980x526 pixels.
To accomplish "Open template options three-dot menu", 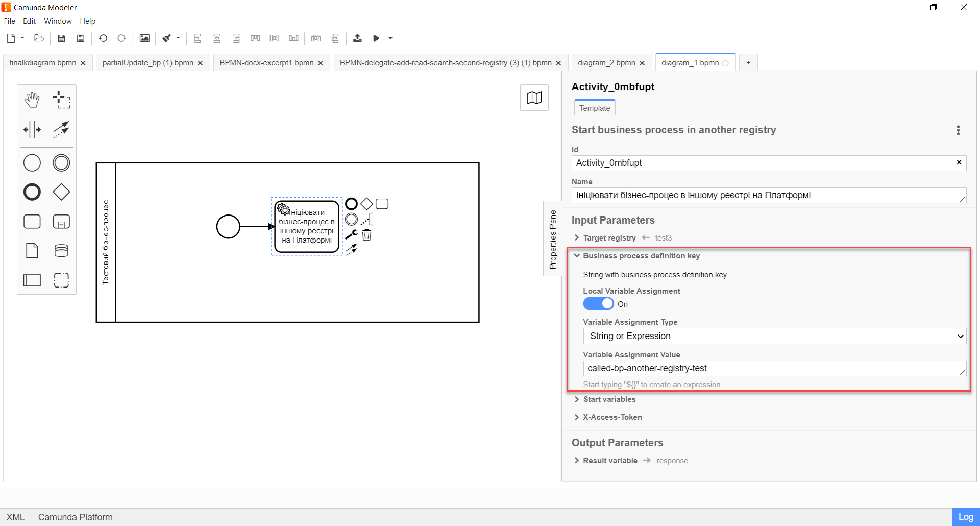I will point(958,130).
